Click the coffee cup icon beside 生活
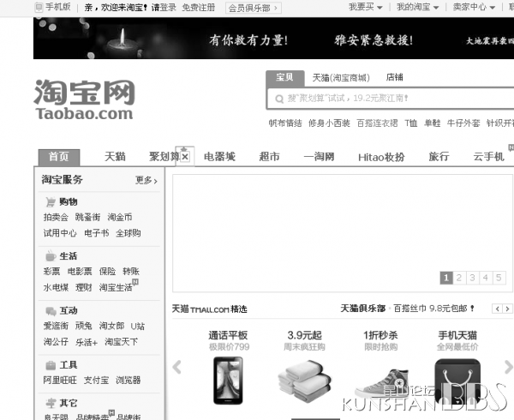 [x=51, y=255]
